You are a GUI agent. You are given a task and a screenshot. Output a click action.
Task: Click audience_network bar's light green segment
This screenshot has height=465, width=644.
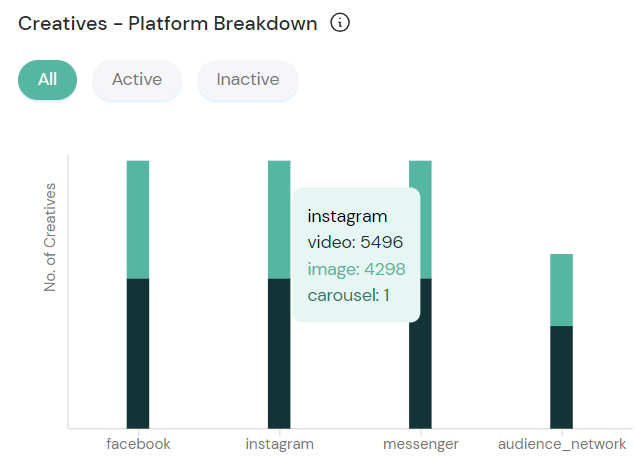click(562, 289)
